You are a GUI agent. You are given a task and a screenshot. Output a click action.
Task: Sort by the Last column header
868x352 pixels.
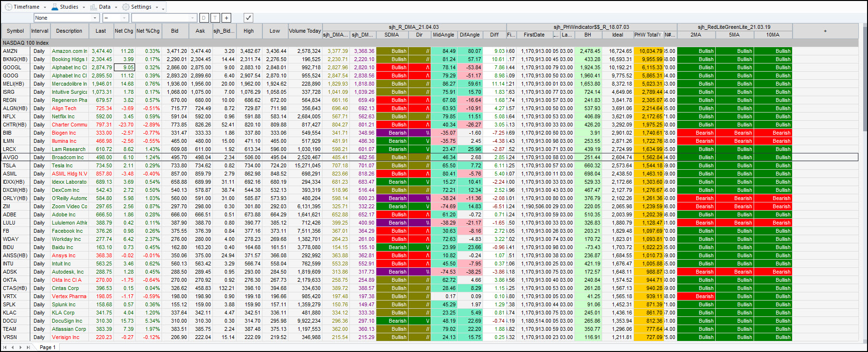tap(101, 31)
